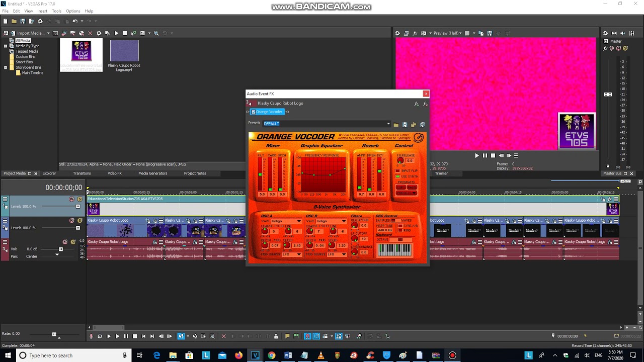This screenshot has width=644, height=362.
Task: Open OSC B MOD SOURCE LFO dropdown
Action: point(337,254)
